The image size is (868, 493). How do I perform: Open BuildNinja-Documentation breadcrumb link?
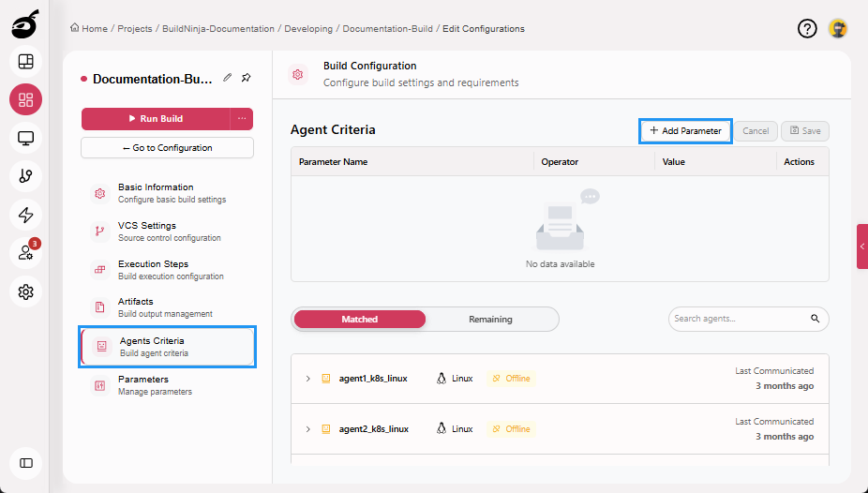pos(218,28)
